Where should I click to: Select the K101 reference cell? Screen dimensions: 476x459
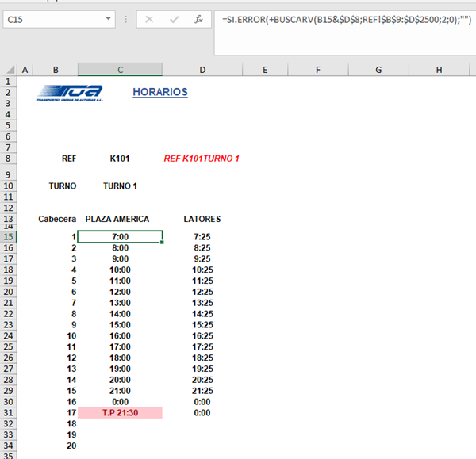point(120,159)
